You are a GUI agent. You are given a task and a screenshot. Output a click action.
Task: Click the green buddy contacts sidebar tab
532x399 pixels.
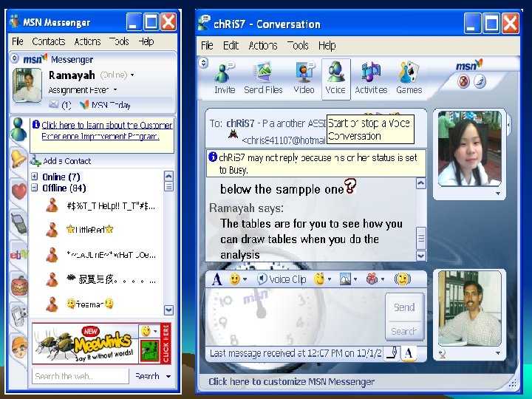(x=18, y=129)
